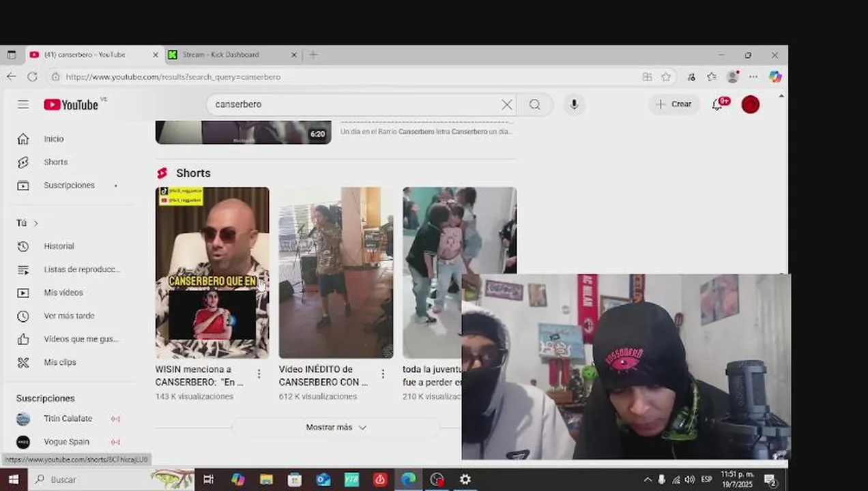The height and width of the screenshot is (491, 868).
Task: Open volume control in system tray
Action: coord(690,479)
